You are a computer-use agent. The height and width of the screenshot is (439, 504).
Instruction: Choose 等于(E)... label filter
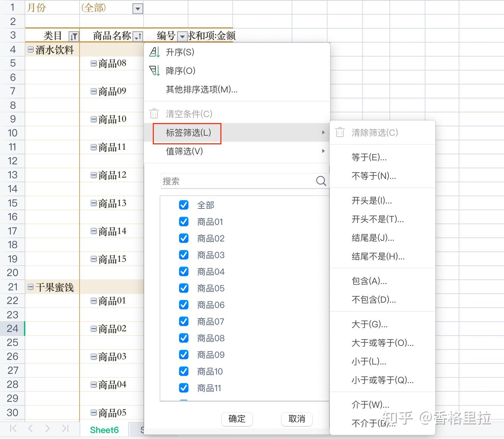(383, 157)
